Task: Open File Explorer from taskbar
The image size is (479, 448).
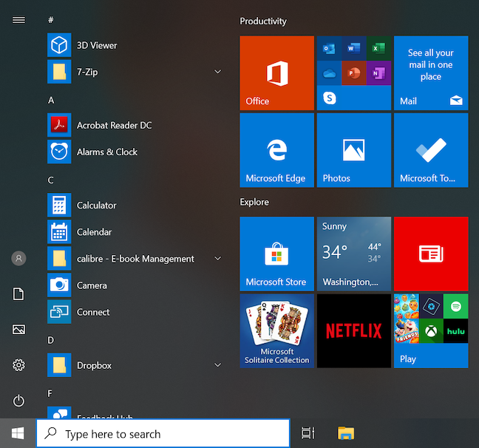Action: (x=346, y=434)
